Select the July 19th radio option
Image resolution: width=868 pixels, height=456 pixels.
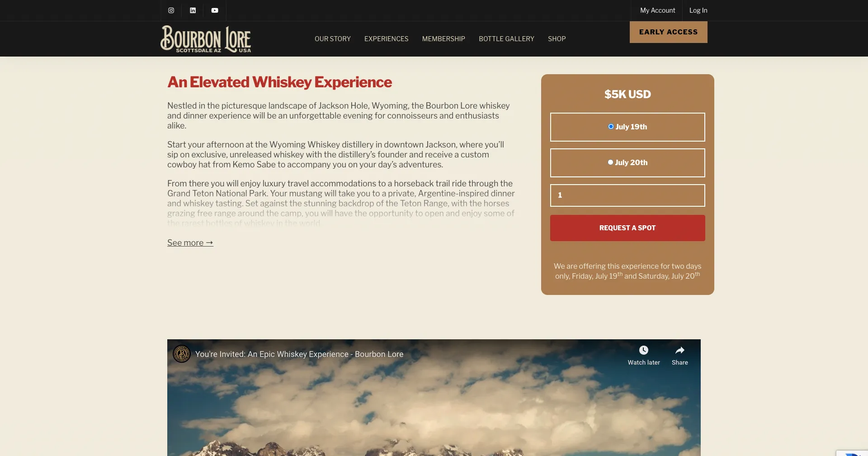pyautogui.click(x=611, y=127)
